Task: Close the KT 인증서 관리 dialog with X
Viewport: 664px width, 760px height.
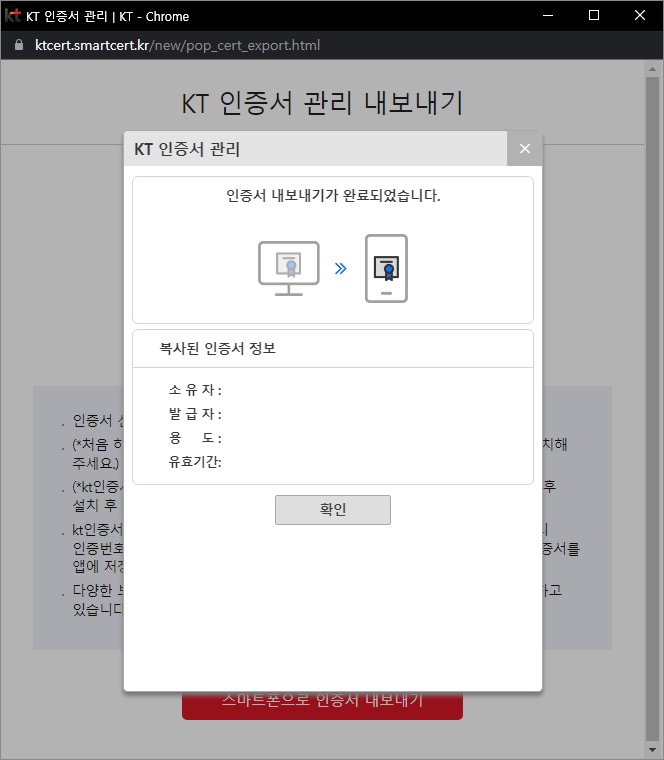Action: tap(524, 148)
